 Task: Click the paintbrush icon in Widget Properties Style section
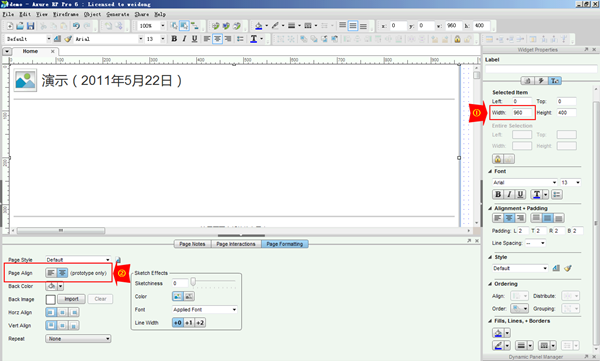point(568,268)
